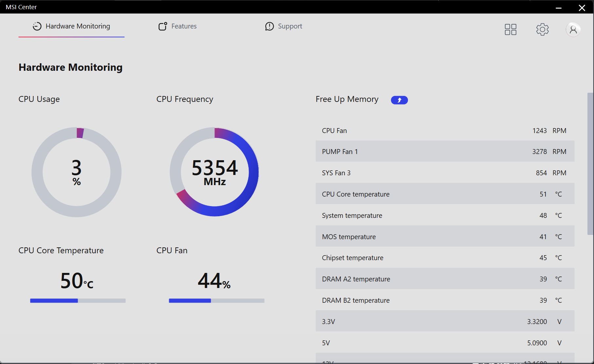Close the MSI Center window
This screenshot has height=364, width=594.
[x=582, y=7]
